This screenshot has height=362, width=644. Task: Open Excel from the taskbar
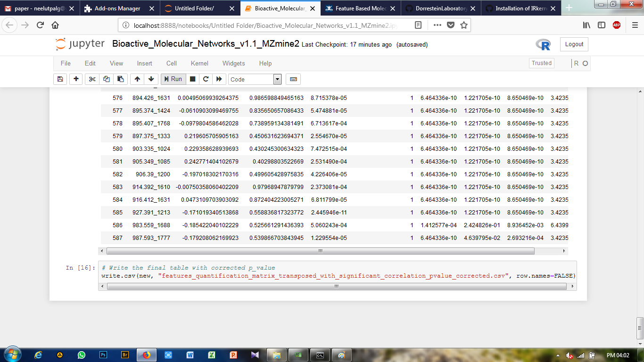point(211,355)
